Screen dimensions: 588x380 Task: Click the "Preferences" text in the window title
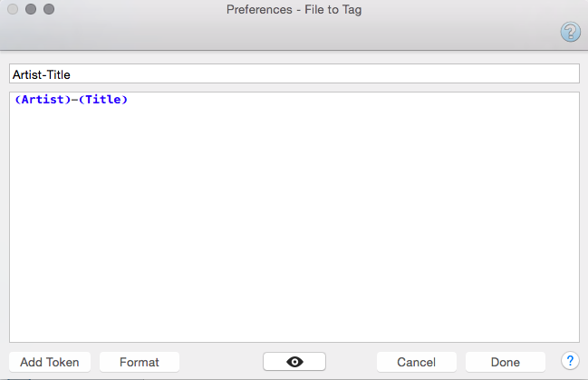257,10
